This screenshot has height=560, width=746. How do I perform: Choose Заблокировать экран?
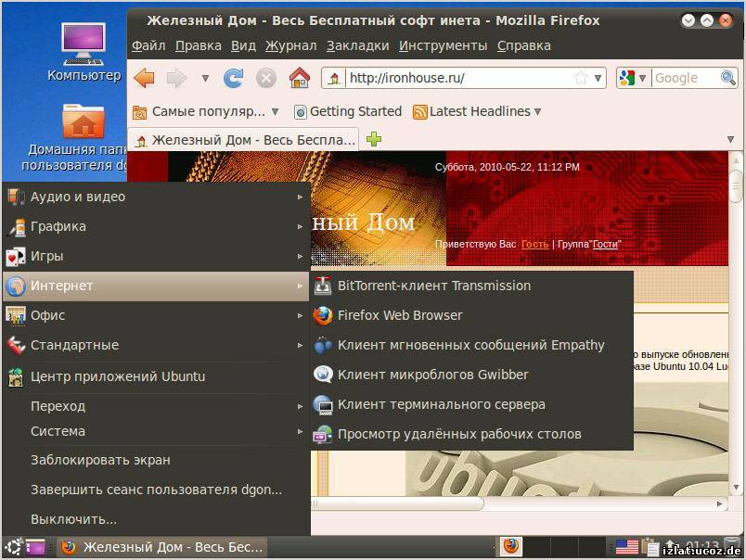tap(156, 460)
